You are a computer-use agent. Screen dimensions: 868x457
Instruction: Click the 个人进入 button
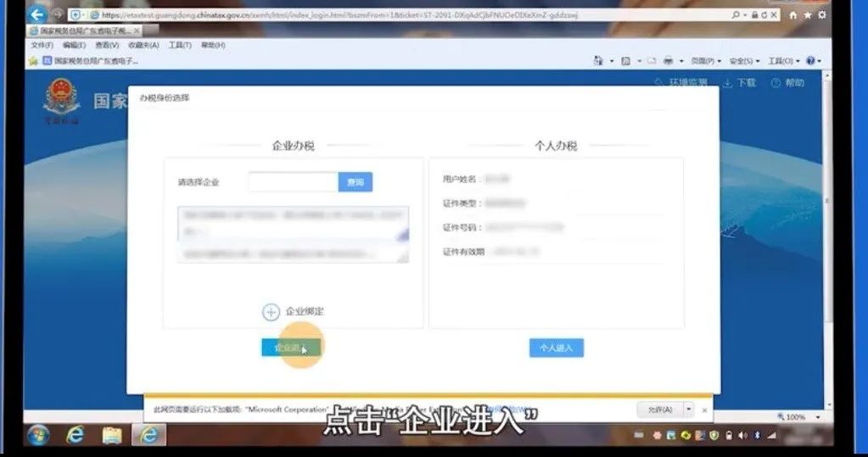pos(557,348)
